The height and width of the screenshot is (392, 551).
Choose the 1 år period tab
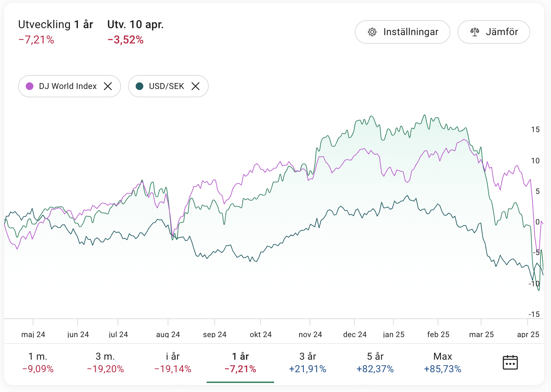240,362
